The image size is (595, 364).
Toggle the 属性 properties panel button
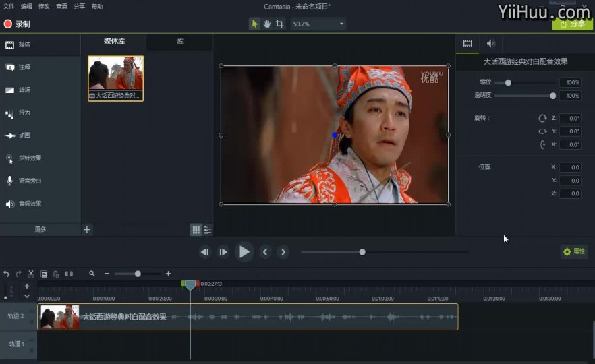[x=574, y=251]
